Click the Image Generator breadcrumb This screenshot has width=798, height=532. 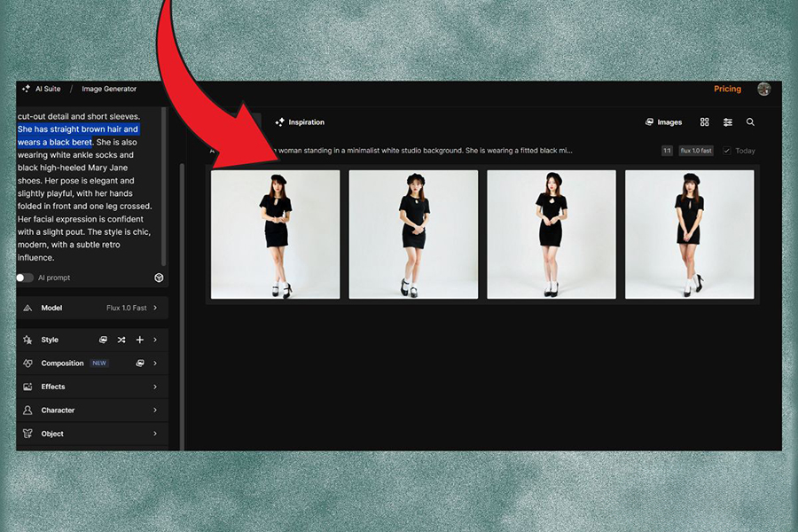[x=109, y=89]
